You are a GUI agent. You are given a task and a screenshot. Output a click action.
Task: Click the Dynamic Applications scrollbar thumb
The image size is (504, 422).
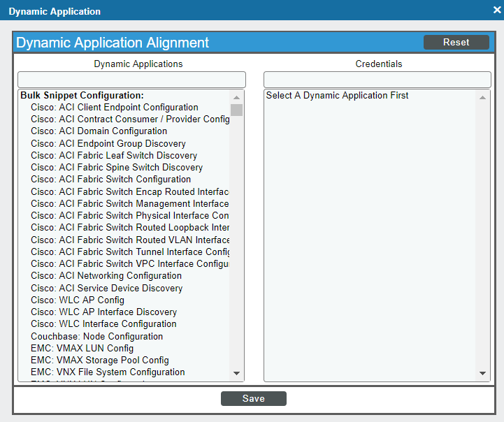pyautogui.click(x=236, y=110)
